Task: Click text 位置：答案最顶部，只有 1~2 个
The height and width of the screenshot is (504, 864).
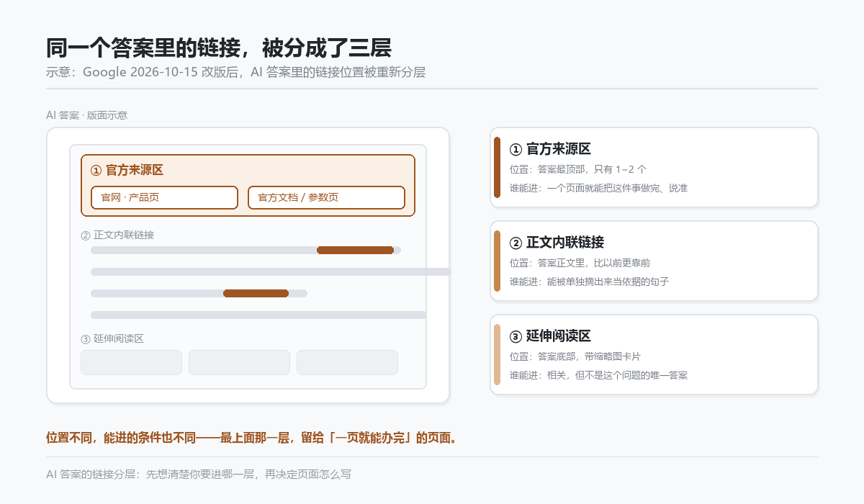Action: (x=578, y=169)
